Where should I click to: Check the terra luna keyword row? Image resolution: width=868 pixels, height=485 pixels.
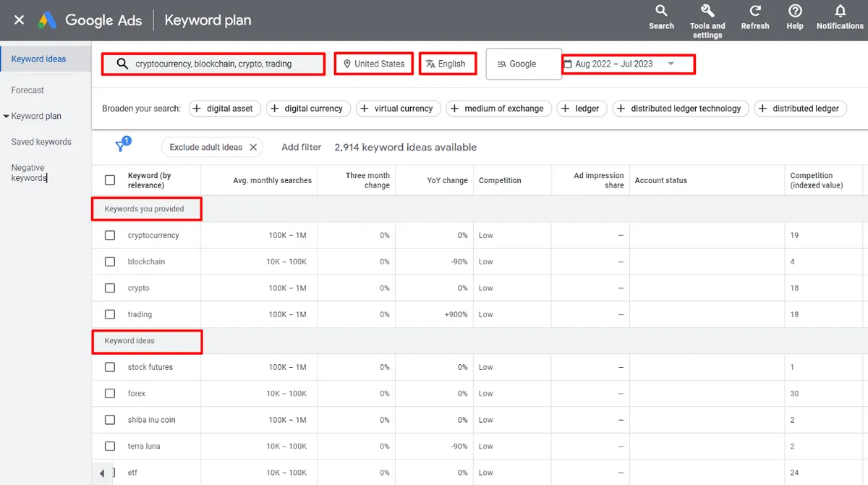pos(110,446)
